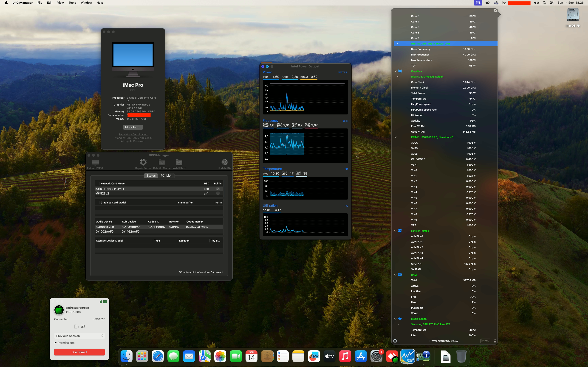
Task: Toggle Builtin checkbox for 823v2 card
Action: click(218, 193)
